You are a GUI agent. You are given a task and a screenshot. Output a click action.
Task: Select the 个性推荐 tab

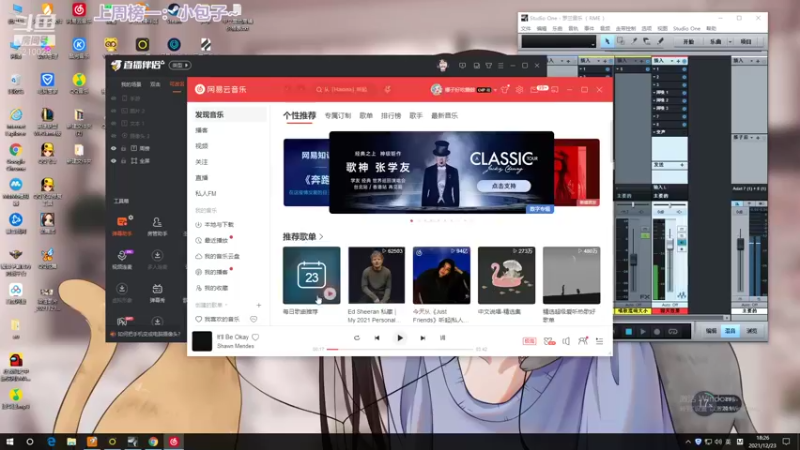(x=299, y=116)
